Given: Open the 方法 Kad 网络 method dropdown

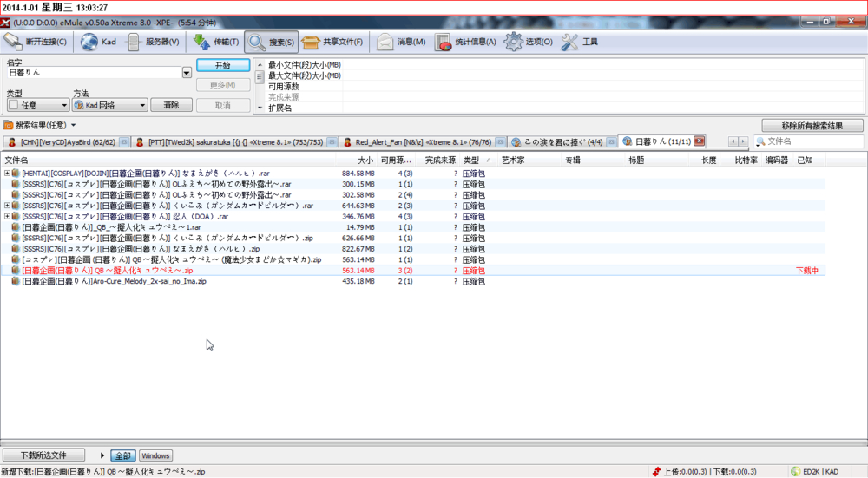Looking at the screenshot, I should 109,105.
